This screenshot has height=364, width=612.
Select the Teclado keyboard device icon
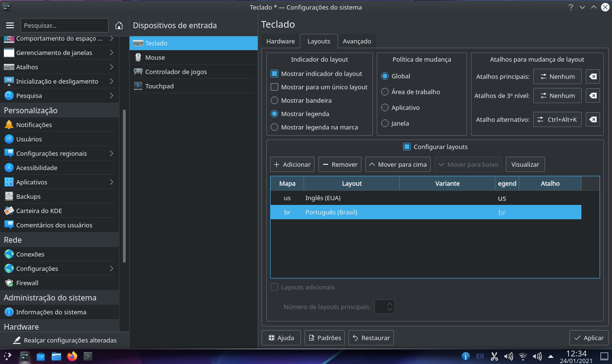(x=137, y=43)
